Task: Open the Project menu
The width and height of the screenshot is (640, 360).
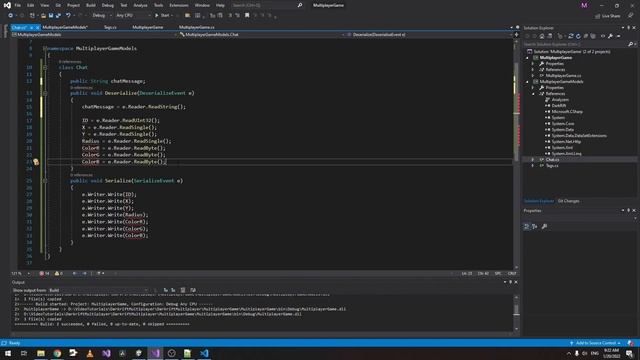Action: point(73,5)
